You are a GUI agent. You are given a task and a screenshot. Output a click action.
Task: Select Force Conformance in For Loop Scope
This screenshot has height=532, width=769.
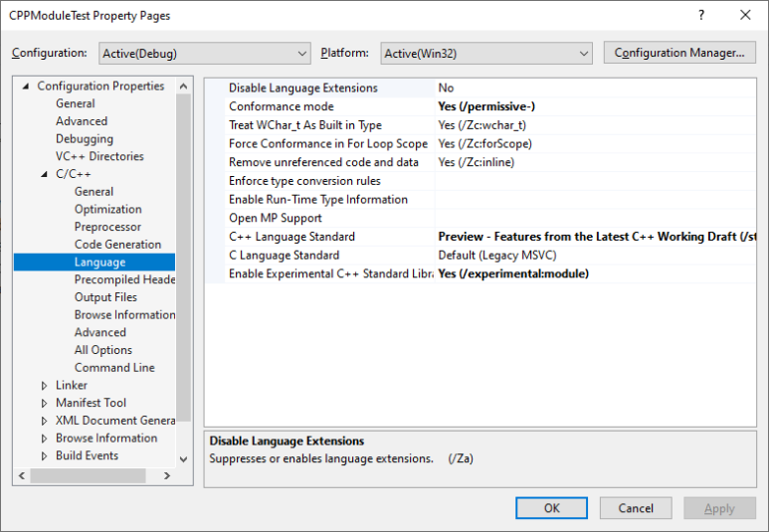(328, 144)
